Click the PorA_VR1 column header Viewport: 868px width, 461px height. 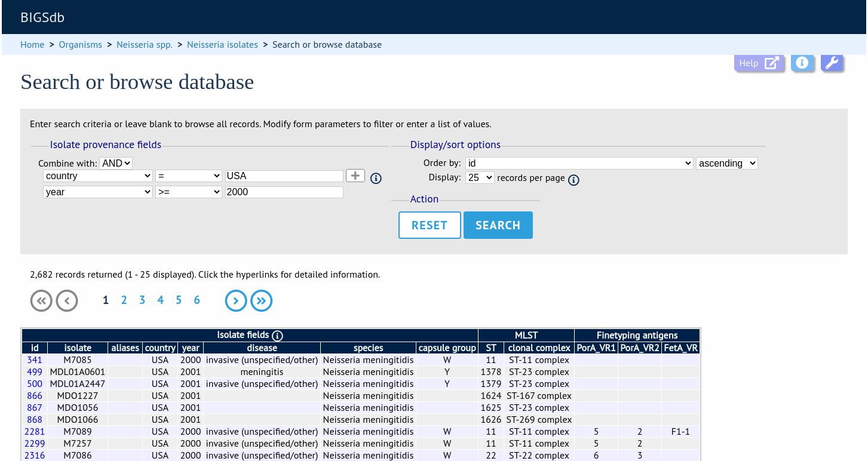pyautogui.click(x=596, y=348)
